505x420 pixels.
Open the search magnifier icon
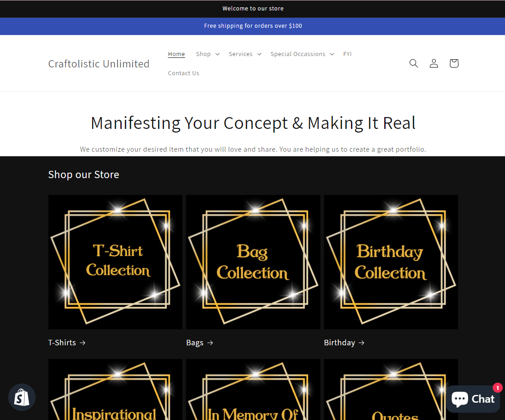[413, 63]
